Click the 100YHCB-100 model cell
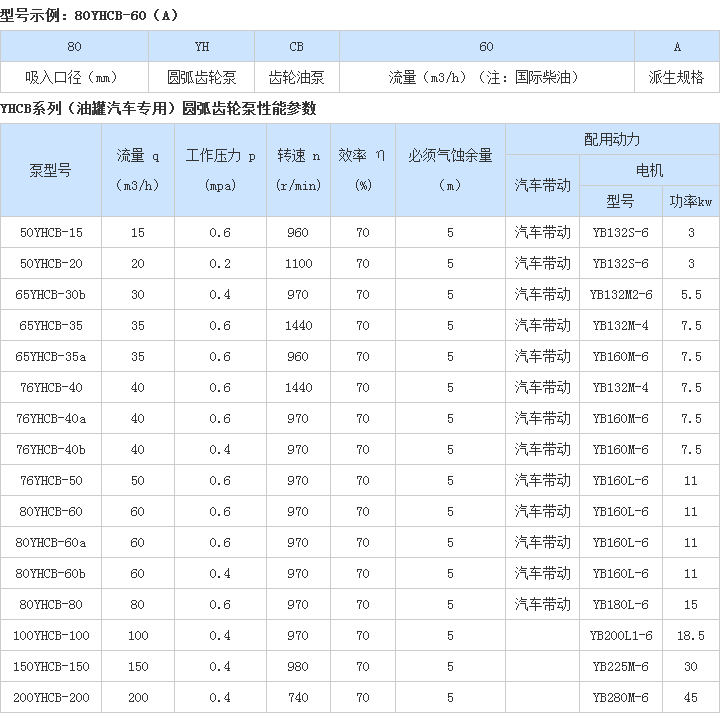The height and width of the screenshot is (718, 721). pos(51,635)
